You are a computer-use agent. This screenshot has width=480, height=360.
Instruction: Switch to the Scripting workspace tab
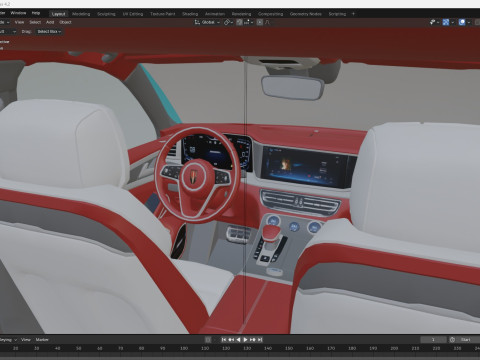coord(337,14)
